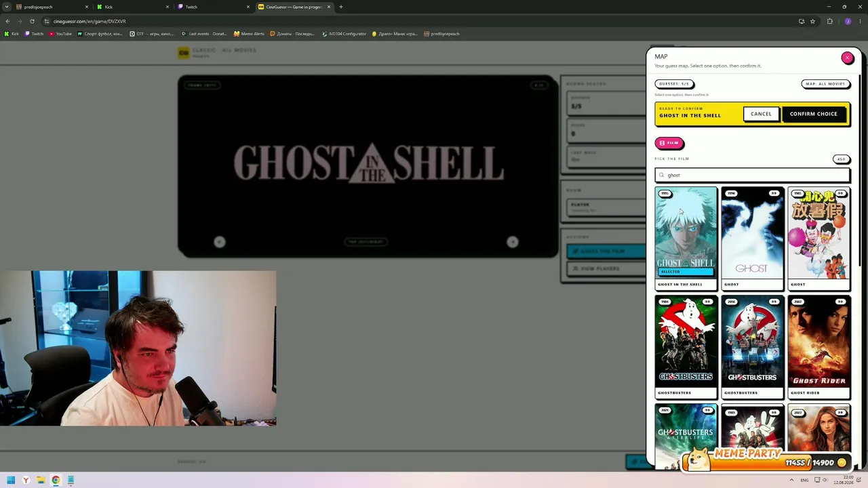Open File Explorer from the taskbar

(41, 481)
